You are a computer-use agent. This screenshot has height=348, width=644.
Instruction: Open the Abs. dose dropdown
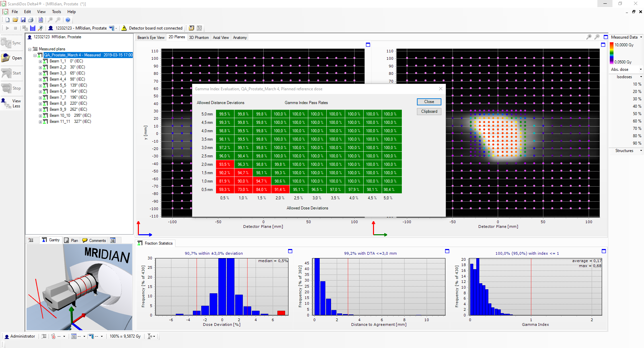click(x=641, y=69)
